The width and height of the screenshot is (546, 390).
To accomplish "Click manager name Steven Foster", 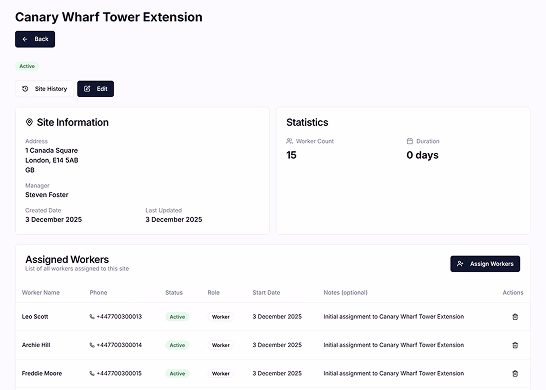I will click(47, 195).
